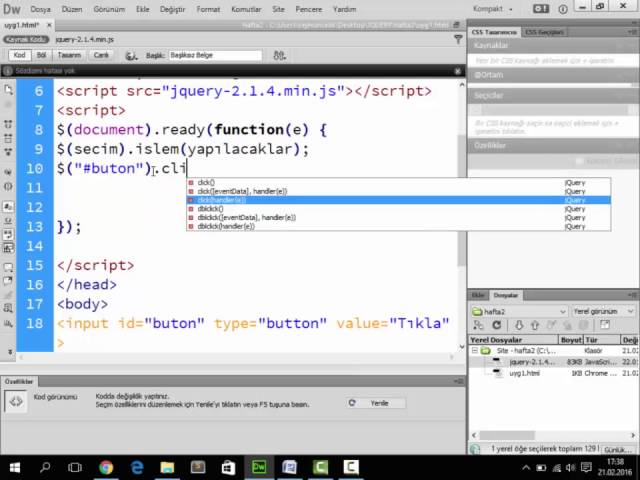
Task: Open the Dosya menu
Action: coord(40,9)
